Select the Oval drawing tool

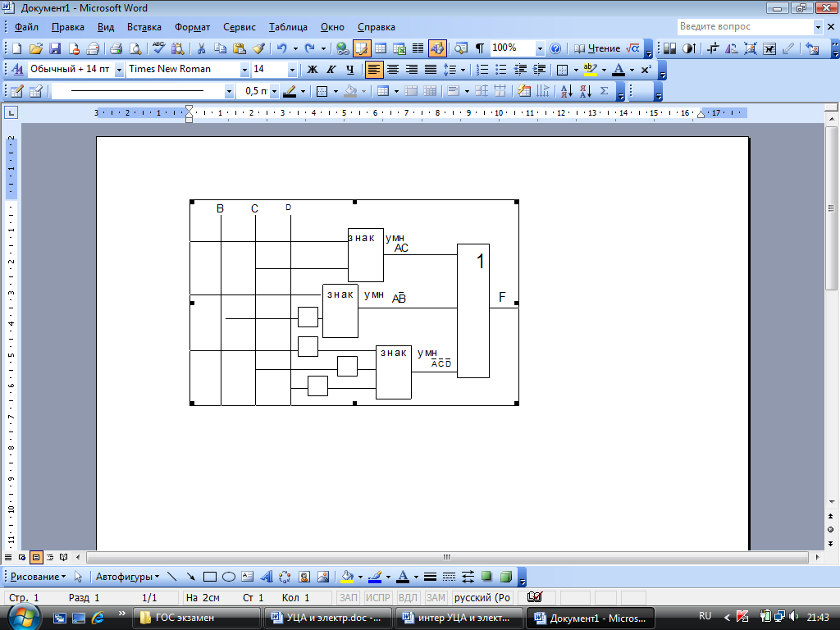coord(229,577)
